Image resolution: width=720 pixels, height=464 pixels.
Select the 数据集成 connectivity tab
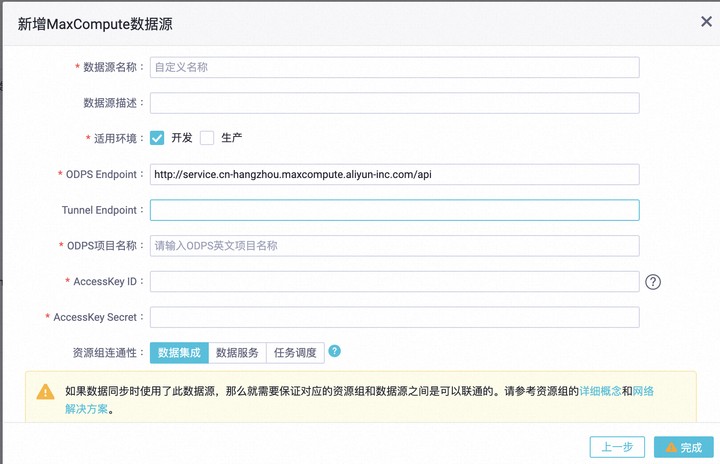click(179, 353)
